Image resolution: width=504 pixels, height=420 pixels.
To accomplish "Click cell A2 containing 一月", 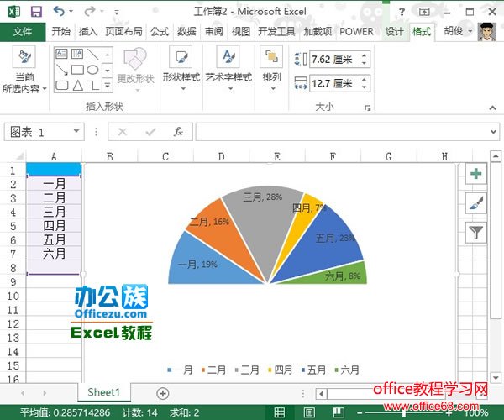I will 54,184.
